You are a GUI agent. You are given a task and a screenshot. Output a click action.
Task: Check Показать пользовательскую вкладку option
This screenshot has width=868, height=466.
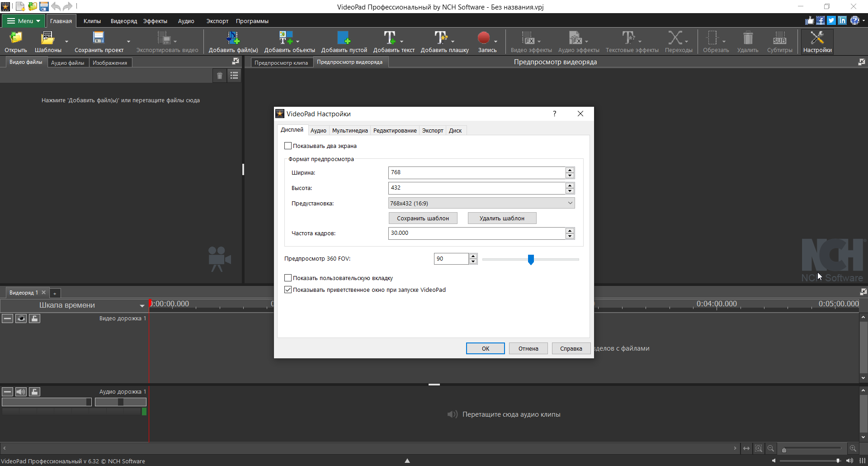pyautogui.click(x=288, y=278)
